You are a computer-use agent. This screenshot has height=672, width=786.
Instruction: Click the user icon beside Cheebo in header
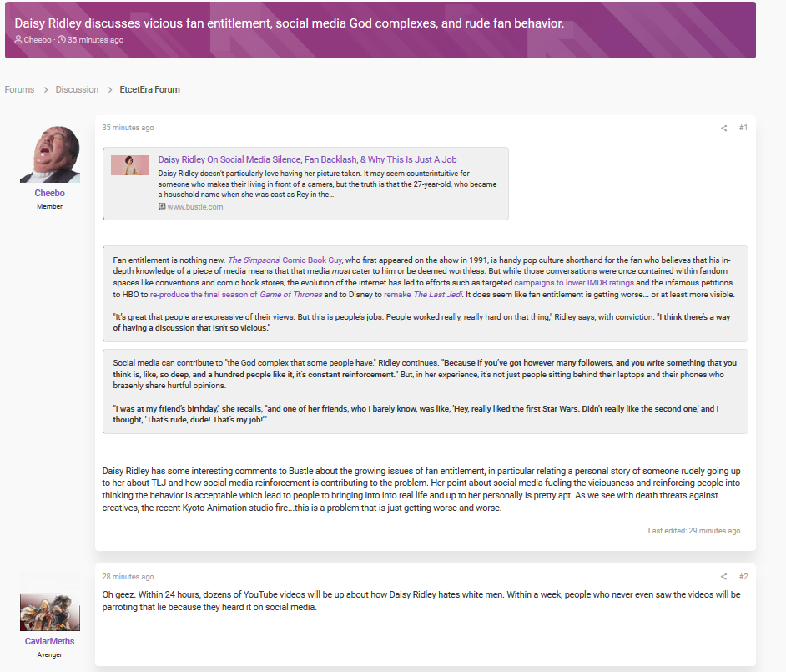pos(18,39)
